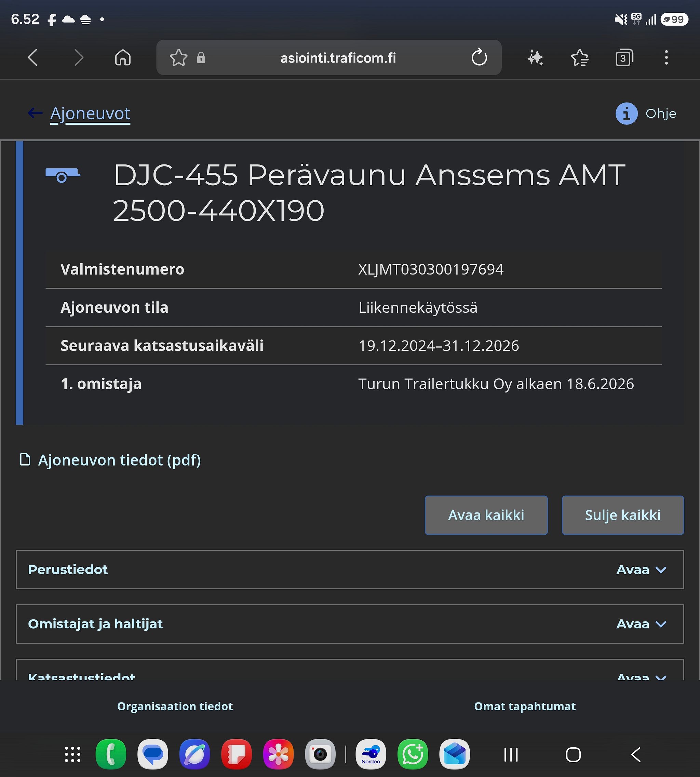The width and height of the screenshot is (700, 777).
Task: Tap the Ajoneuvon tila label
Action: pos(114,307)
